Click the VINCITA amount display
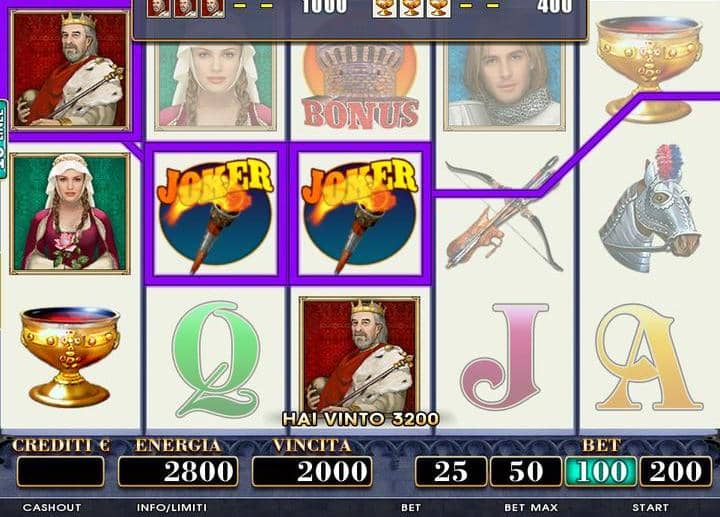Viewport: 720px width, 517px height. tap(312, 471)
